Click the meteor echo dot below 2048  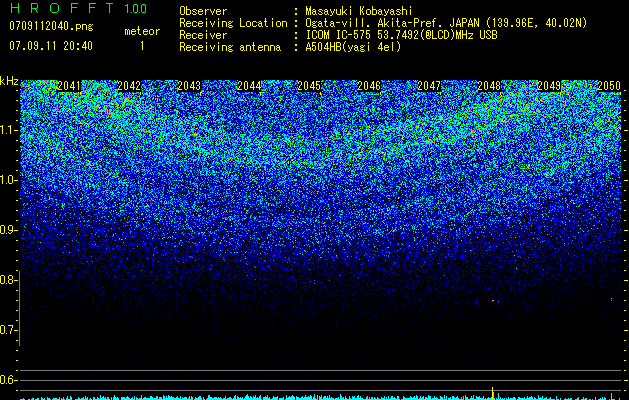(493, 300)
